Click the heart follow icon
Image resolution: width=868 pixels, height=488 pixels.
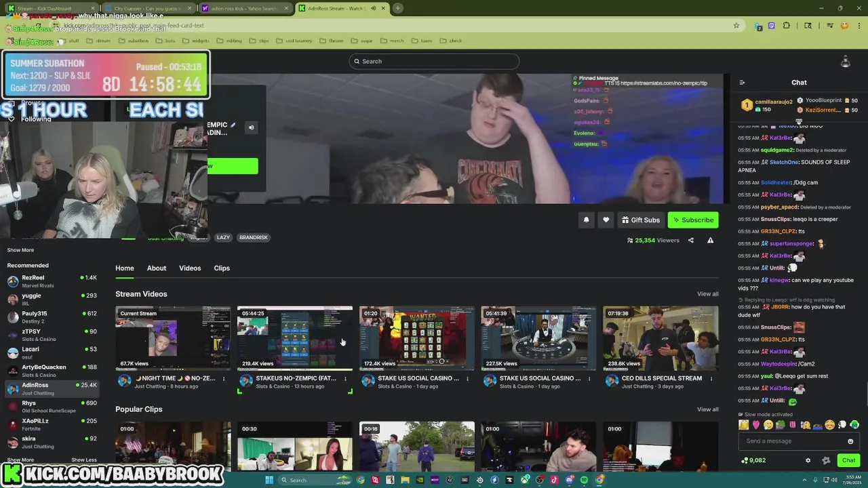[606, 220]
